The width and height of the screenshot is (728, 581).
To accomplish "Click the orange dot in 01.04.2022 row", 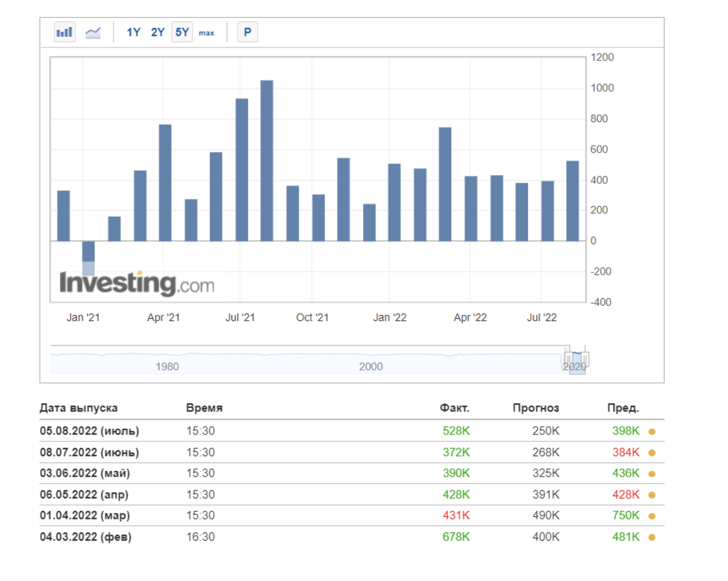I will pos(652,516).
